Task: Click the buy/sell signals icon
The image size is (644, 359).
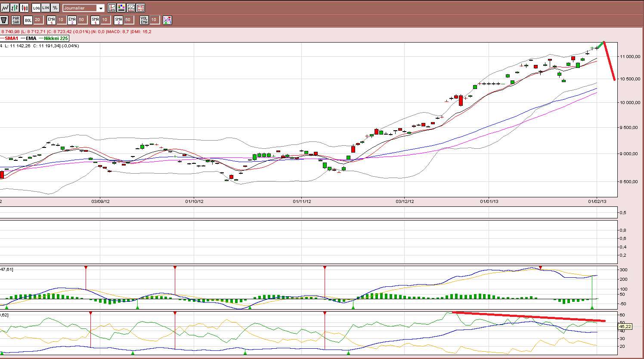Action: click(x=167, y=20)
